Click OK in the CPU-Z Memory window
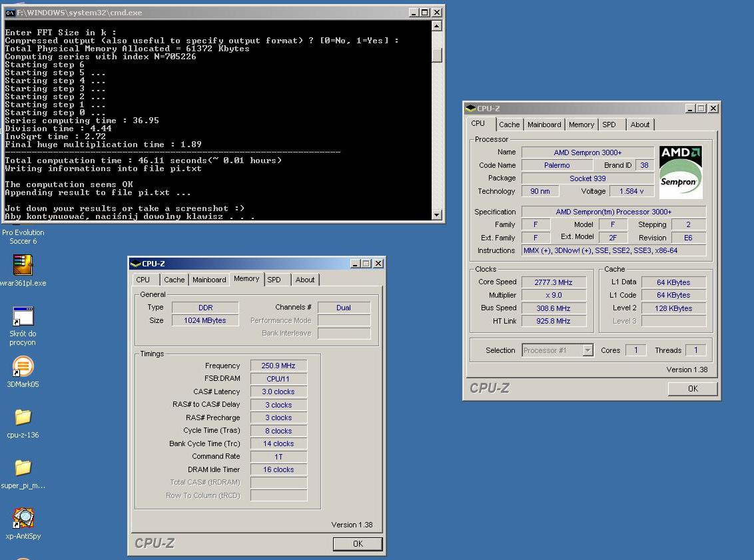This screenshot has height=560, width=754. pyautogui.click(x=358, y=543)
